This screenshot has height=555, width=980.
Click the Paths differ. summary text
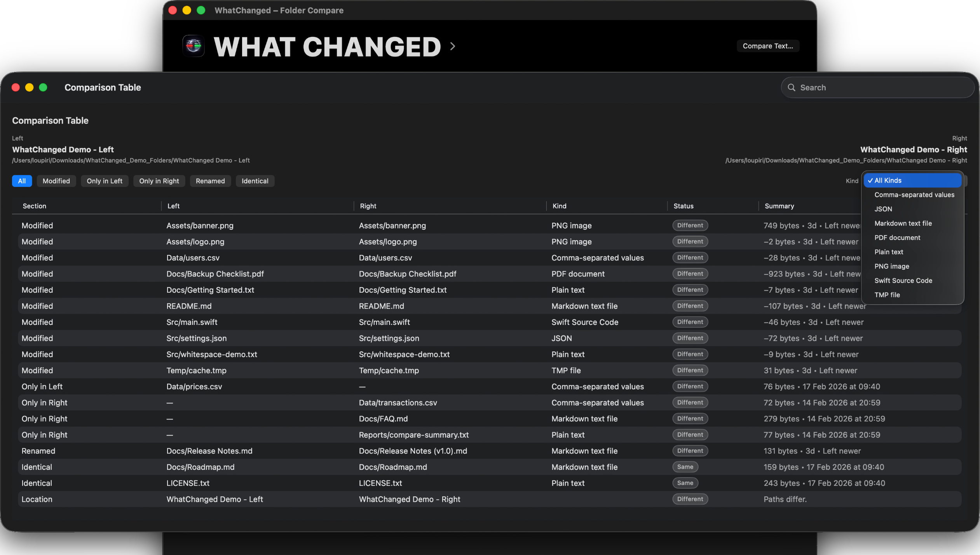pos(785,499)
